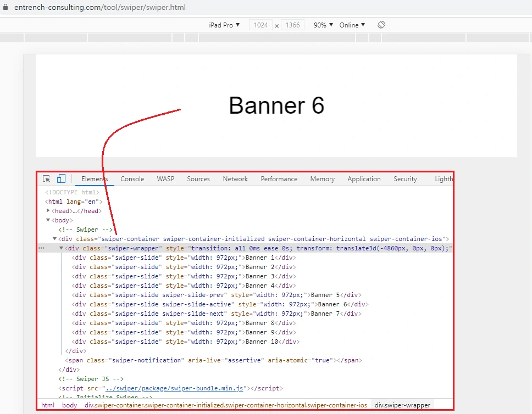The width and height of the screenshot is (532, 414).
Task: Open the Performance tab
Action: (279, 179)
